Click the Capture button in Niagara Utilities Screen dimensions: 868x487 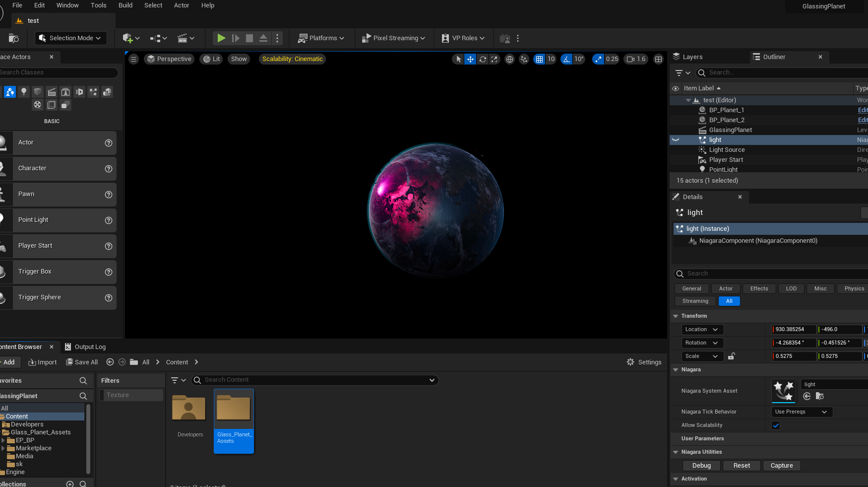coord(781,466)
